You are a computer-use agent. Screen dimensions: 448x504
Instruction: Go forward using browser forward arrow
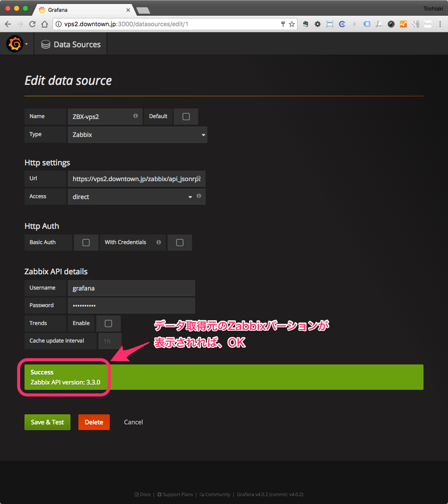(x=20, y=24)
